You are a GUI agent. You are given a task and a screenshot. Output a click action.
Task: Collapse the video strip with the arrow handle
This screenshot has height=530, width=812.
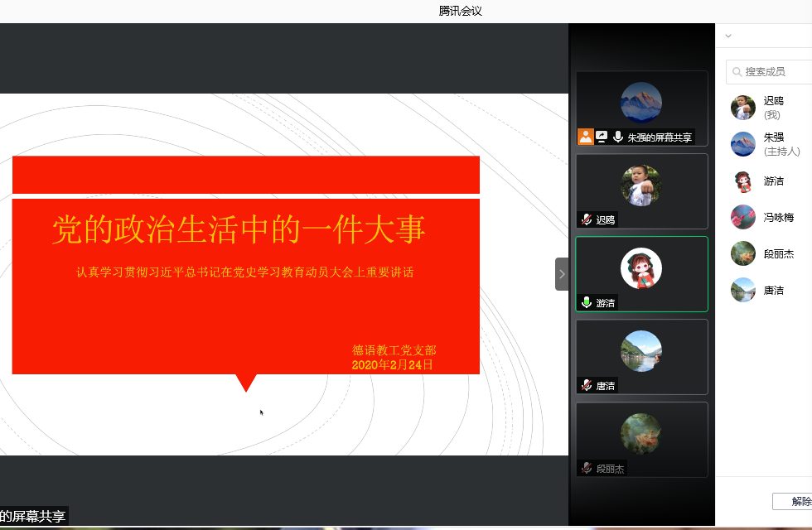[561, 274]
